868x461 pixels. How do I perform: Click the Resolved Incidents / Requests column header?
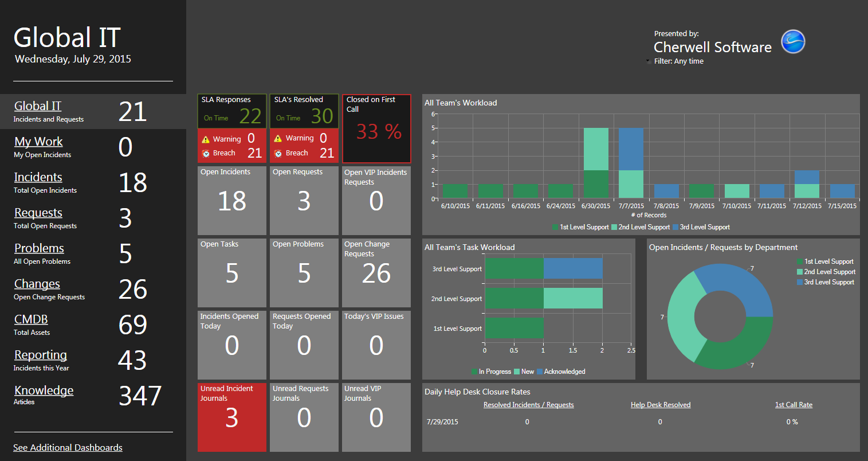pos(528,405)
